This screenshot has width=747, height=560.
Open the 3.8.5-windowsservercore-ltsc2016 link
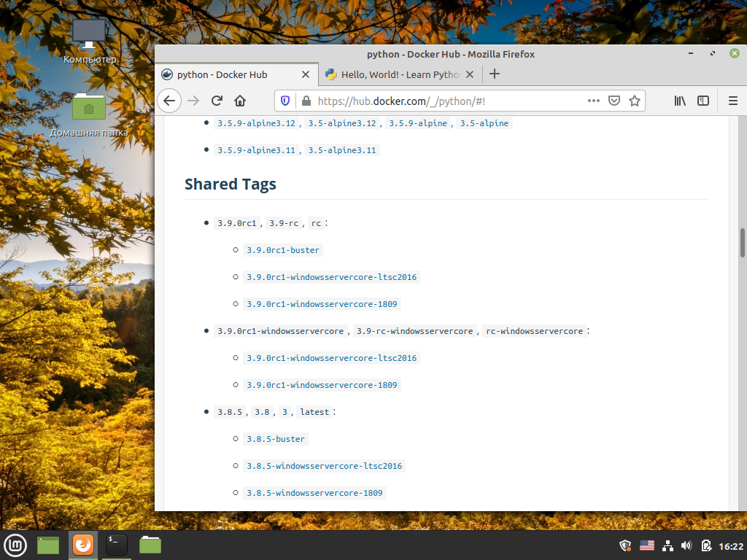pos(325,466)
